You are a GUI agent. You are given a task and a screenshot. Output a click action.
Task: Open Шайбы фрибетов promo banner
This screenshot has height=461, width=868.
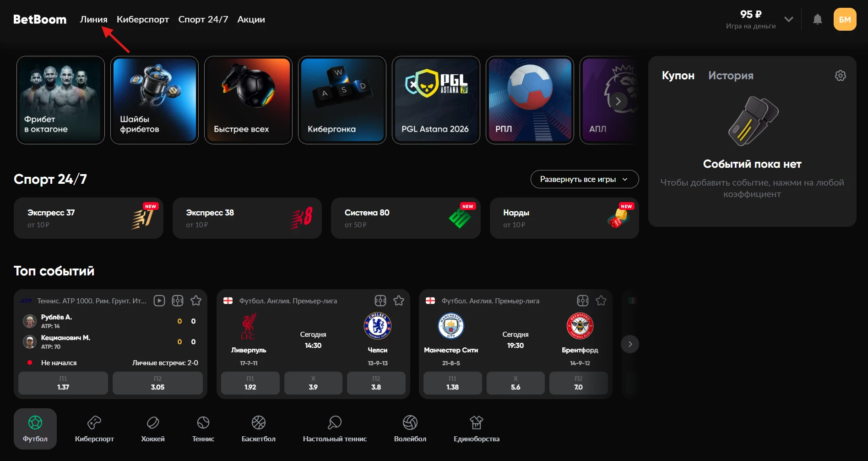coord(154,100)
